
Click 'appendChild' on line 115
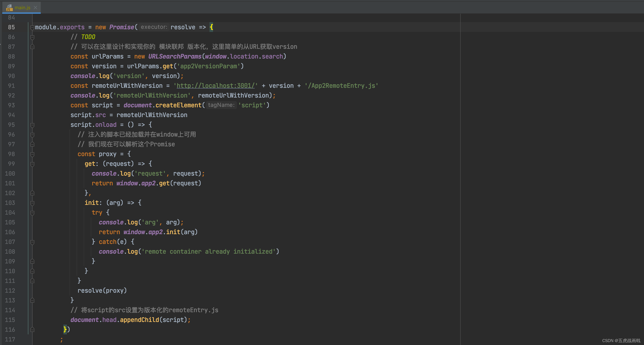click(x=140, y=320)
